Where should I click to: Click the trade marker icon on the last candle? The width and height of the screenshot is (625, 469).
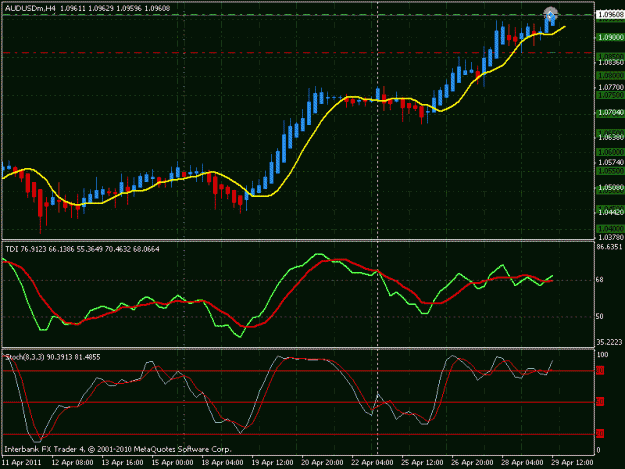[550, 15]
